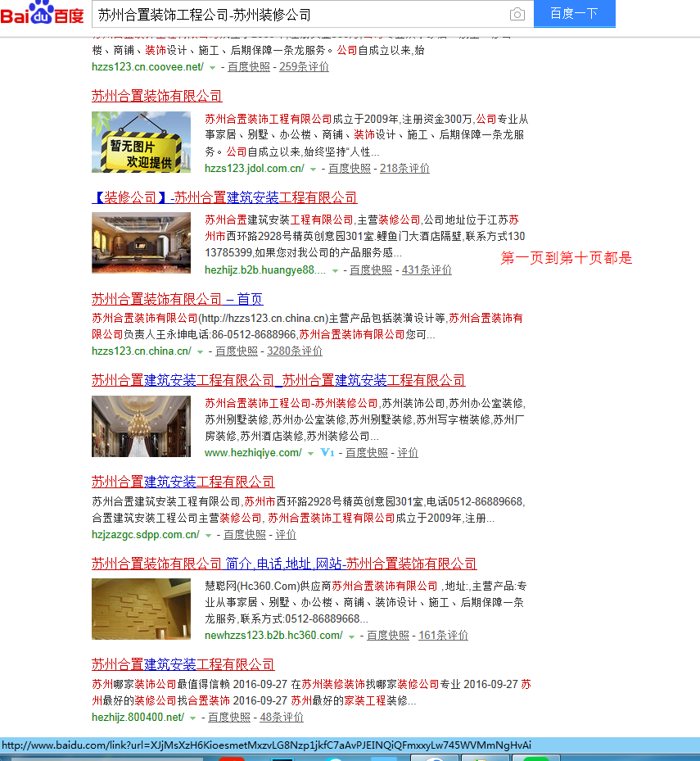Click luxury living room thumbnail of huangye88 result

(x=141, y=243)
